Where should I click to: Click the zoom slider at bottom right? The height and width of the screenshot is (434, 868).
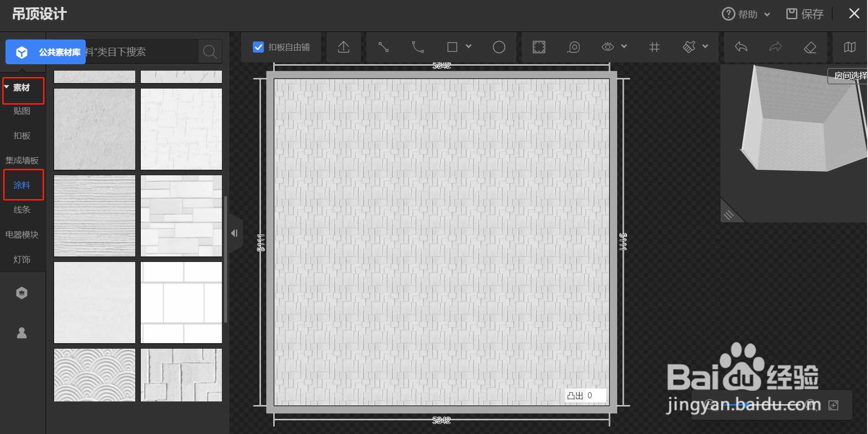coord(761,405)
